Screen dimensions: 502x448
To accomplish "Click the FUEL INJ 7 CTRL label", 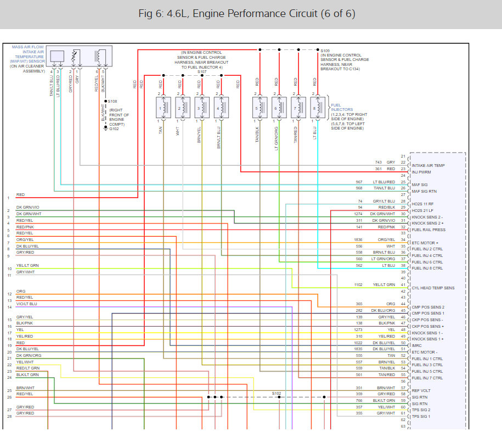I will point(427,378).
